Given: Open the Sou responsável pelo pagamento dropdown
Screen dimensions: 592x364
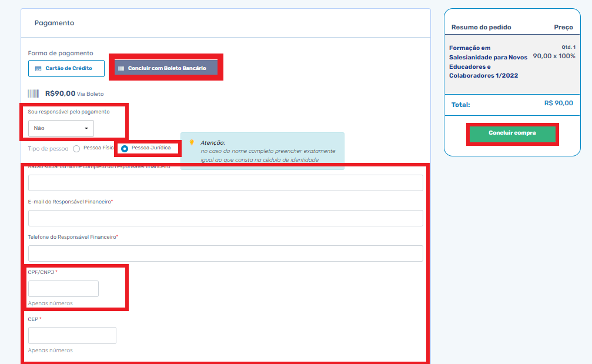Looking at the screenshot, I should point(61,128).
